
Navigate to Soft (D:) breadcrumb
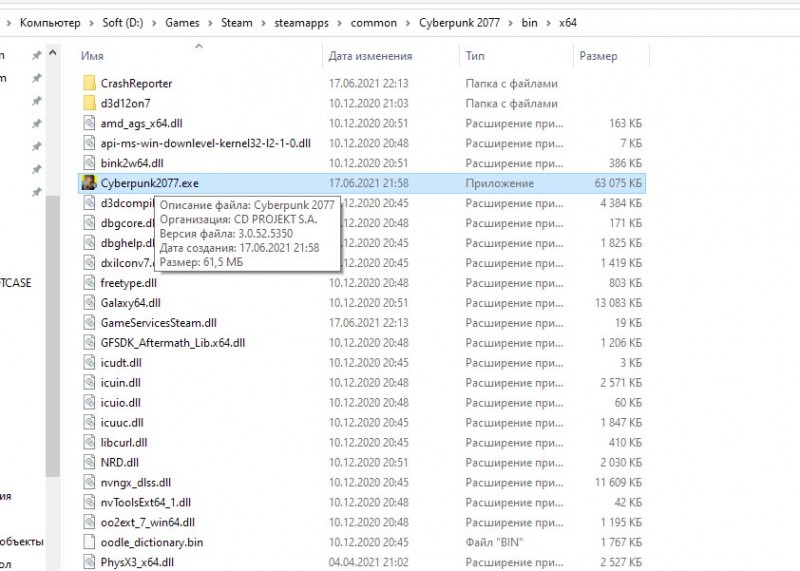tap(122, 23)
